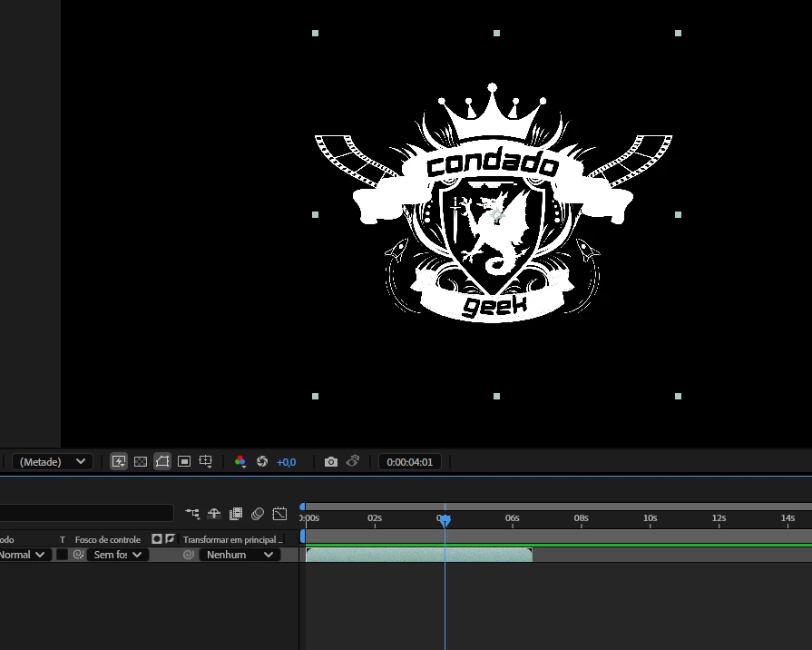Click preview time 0:00:04:01 field
Screen dimensions: 812x650
[x=409, y=462]
